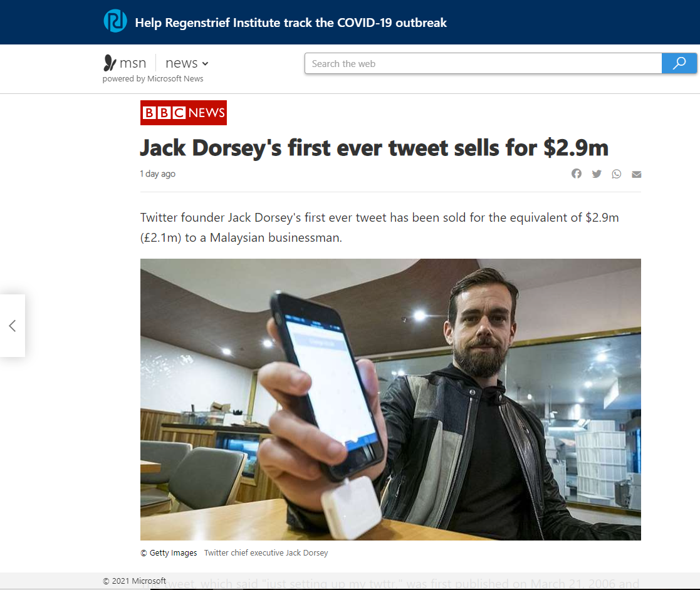Image resolution: width=700 pixels, height=590 pixels.
Task: Expand the news dropdown menu
Action: [x=187, y=63]
